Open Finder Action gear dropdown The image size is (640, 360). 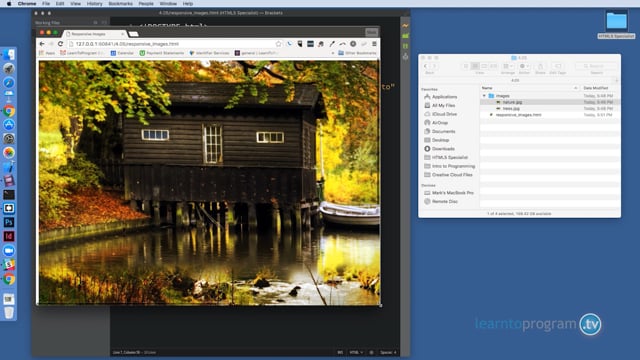[x=524, y=66]
